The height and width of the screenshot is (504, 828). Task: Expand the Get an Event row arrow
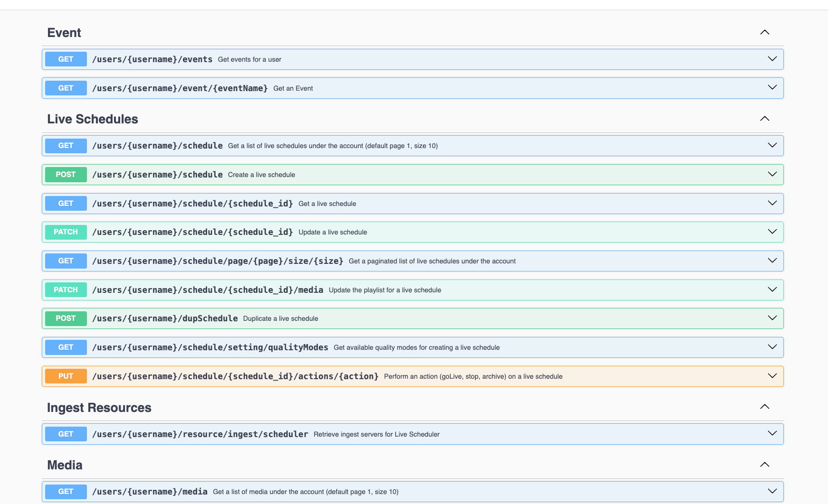(x=772, y=88)
